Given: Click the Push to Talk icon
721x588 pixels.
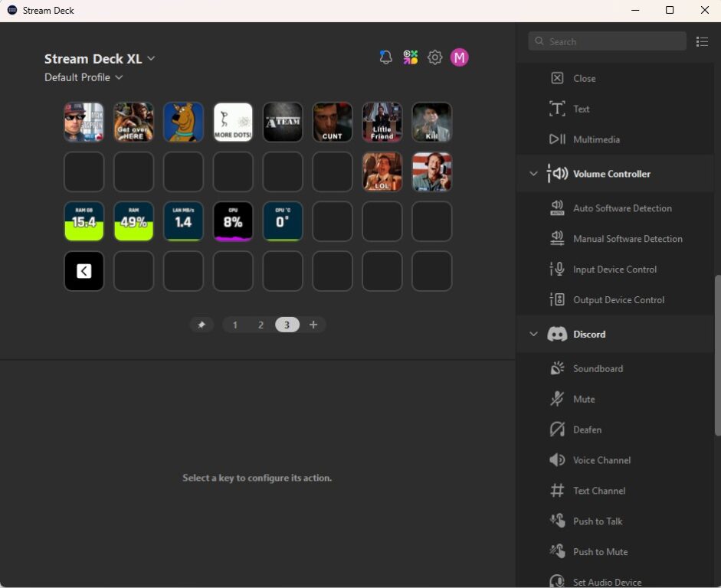Looking at the screenshot, I should 557,521.
